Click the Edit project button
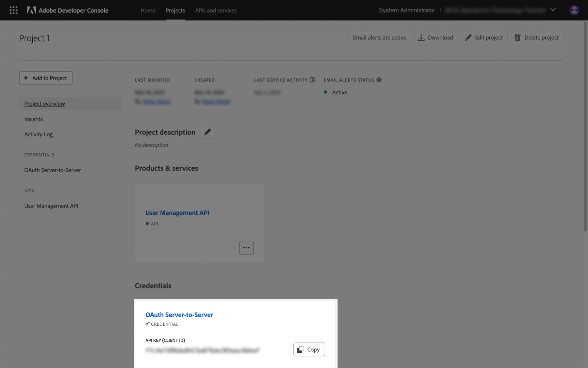 [484, 37]
